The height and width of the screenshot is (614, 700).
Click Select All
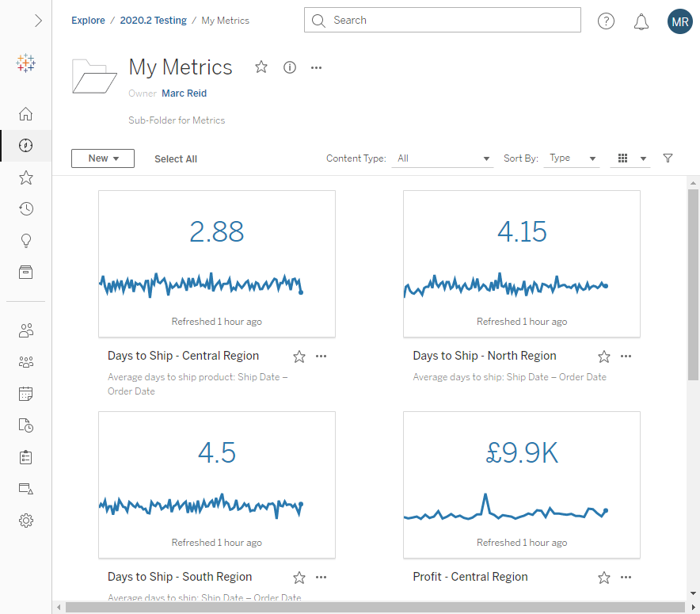(176, 159)
